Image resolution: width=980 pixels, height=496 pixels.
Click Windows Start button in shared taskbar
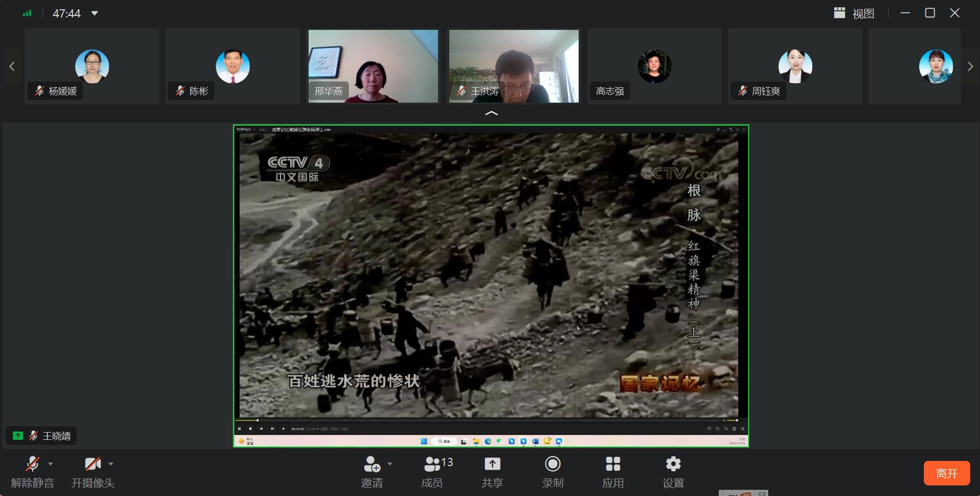tap(424, 441)
